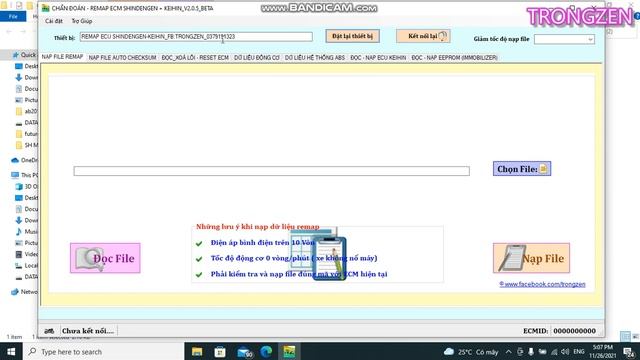Open the ĐỌC - NẠP ECU KEIHIN tab
The height and width of the screenshot is (360, 640).
click(x=378, y=58)
